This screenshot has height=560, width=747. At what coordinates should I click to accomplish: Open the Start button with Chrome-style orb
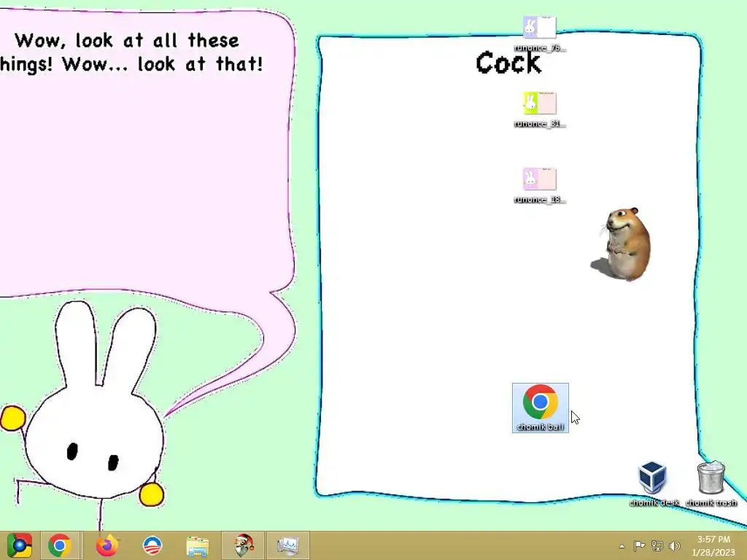20,545
